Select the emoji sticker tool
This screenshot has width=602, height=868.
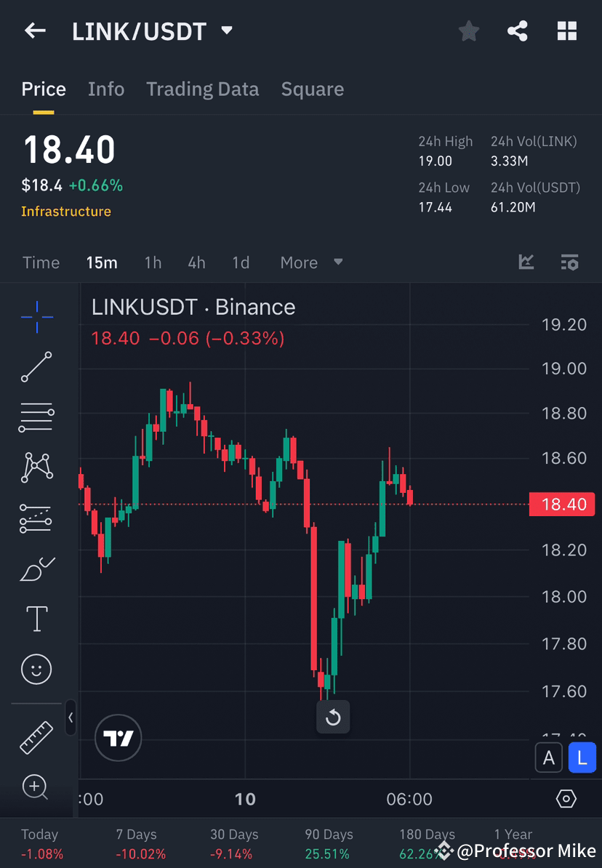click(x=36, y=669)
